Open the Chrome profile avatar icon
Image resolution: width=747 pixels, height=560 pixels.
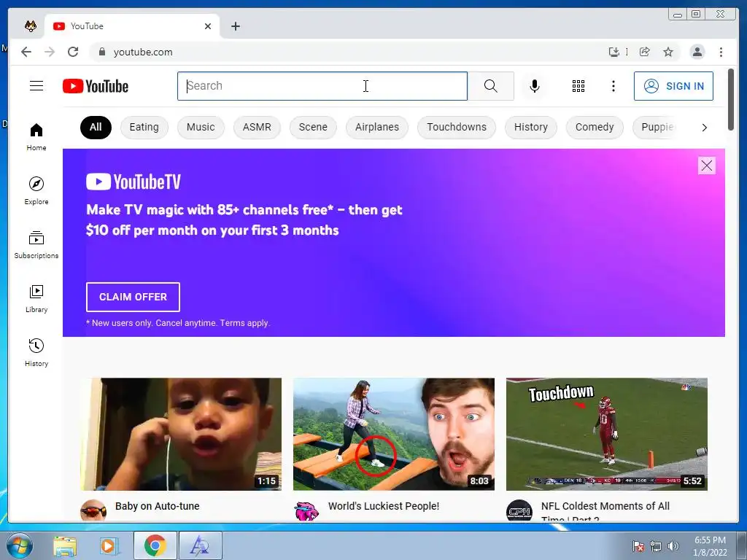click(x=697, y=52)
